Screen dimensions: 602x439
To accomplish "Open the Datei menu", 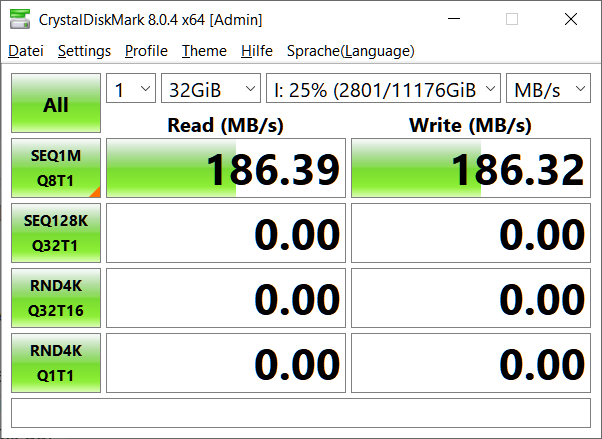I will (26, 51).
